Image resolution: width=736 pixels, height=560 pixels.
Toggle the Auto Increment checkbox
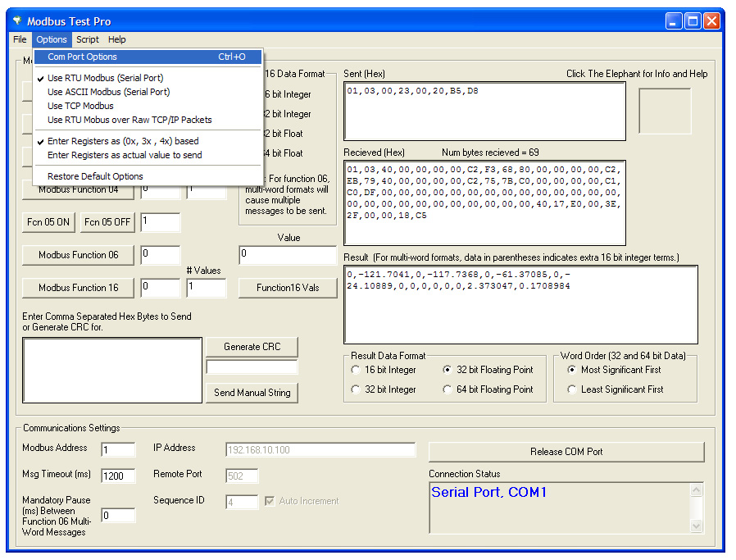pyautogui.click(x=270, y=501)
